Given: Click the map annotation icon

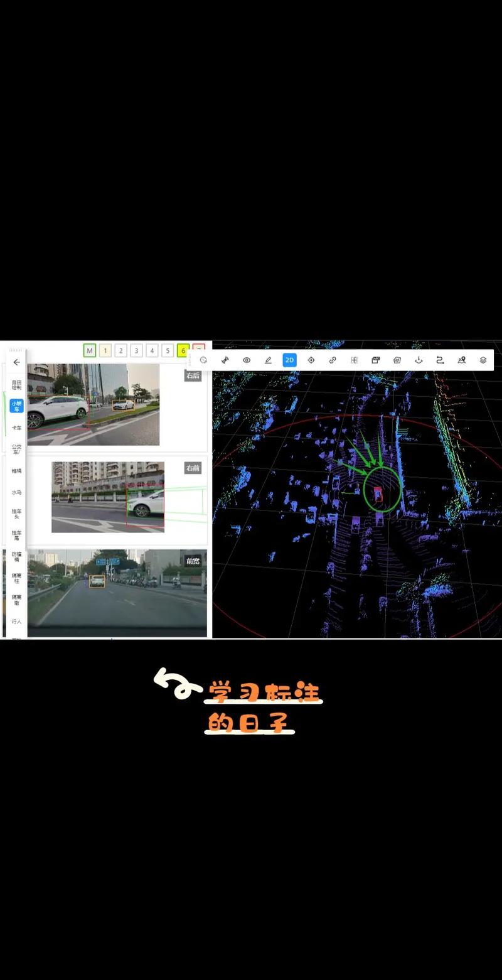Looking at the screenshot, I should 461,360.
